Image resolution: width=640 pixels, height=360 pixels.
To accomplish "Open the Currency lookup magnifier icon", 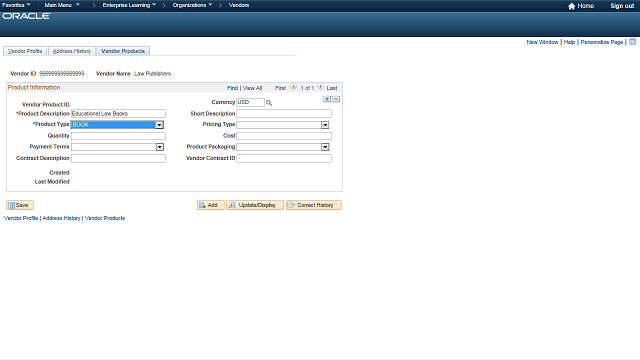I will [269, 103].
